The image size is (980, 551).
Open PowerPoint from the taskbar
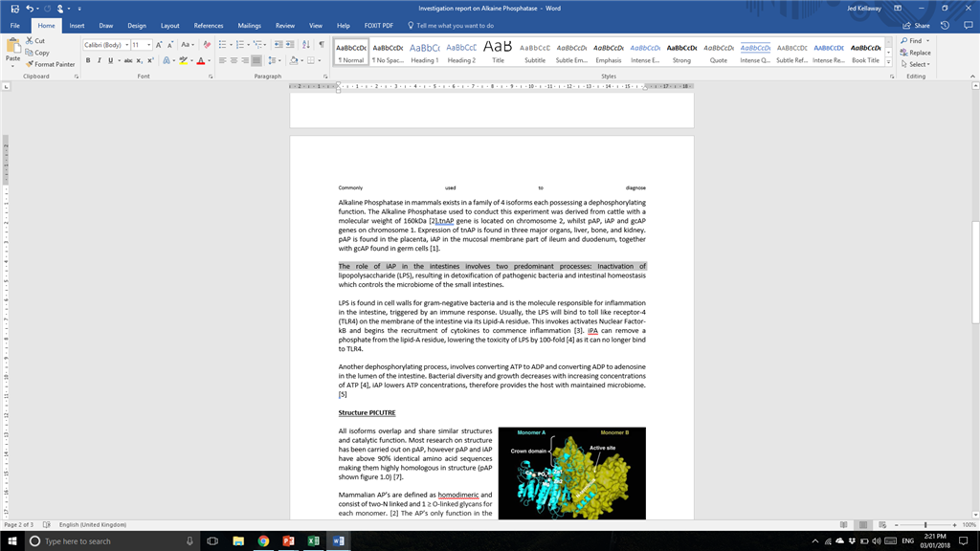[288, 541]
